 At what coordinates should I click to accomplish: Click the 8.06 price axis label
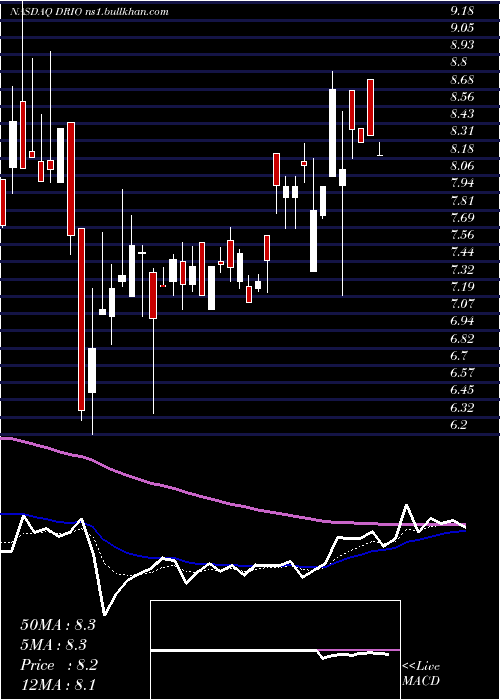[462, 166]
